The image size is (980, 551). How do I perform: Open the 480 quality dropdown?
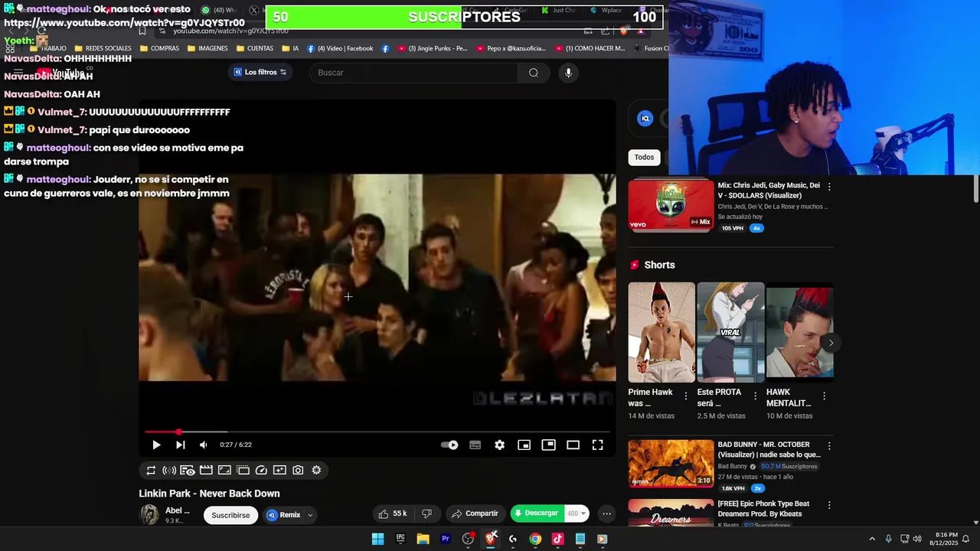coord(577,514)
